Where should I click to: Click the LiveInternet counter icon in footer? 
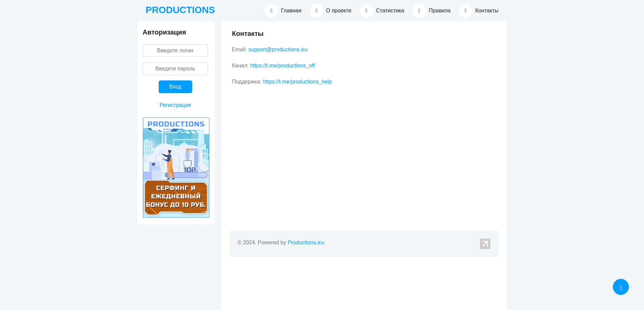point(485,244)
